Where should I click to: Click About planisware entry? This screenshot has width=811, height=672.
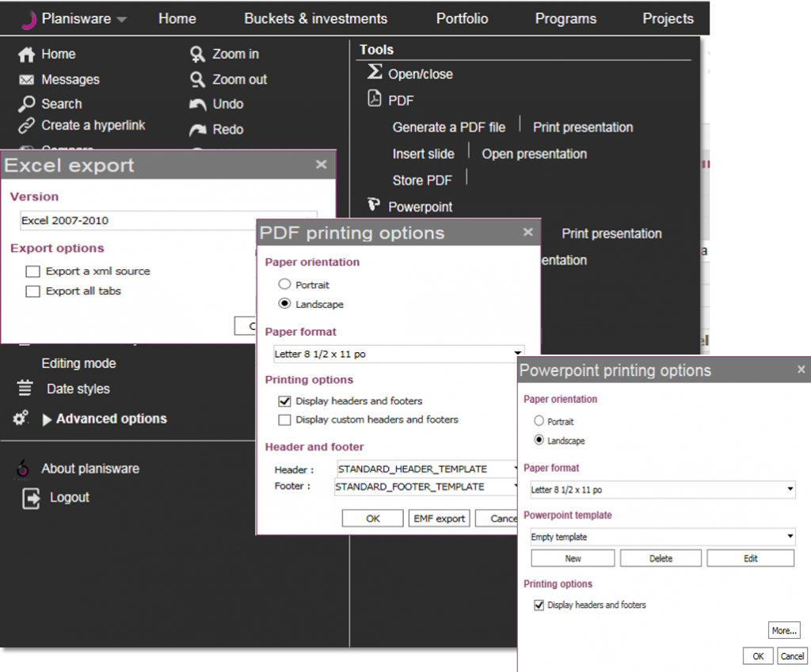[90, 469]
